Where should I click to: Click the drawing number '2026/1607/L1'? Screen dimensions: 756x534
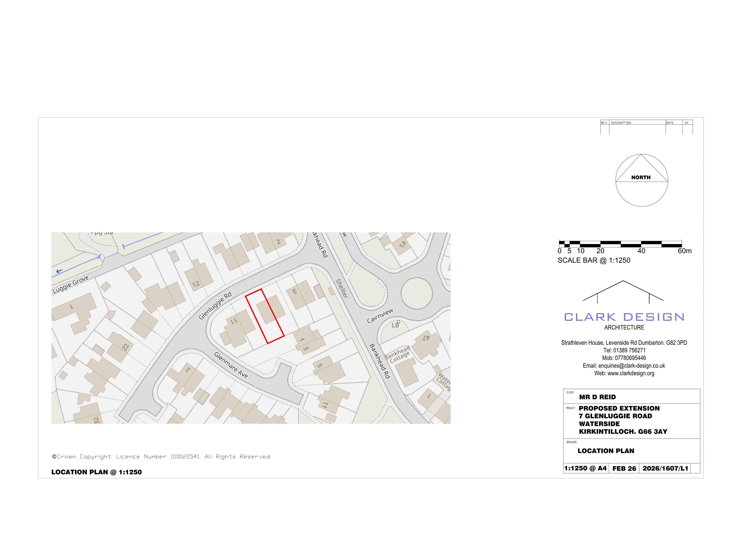point(665,469)
